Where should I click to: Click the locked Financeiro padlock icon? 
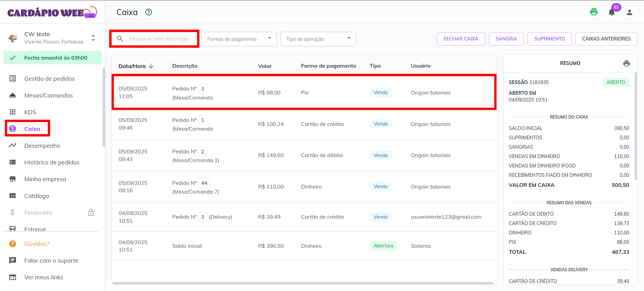point(91,212)
